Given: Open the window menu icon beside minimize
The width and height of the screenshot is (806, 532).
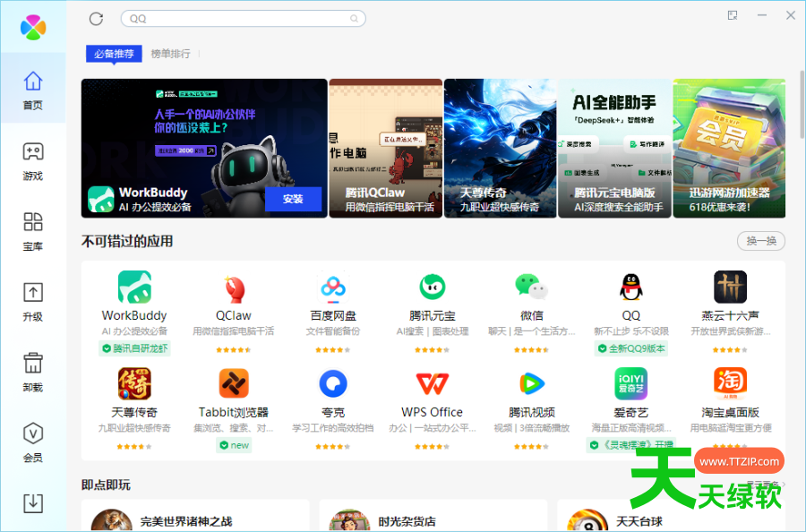Looking at the screenshot, I should click(x=733, y=15).
